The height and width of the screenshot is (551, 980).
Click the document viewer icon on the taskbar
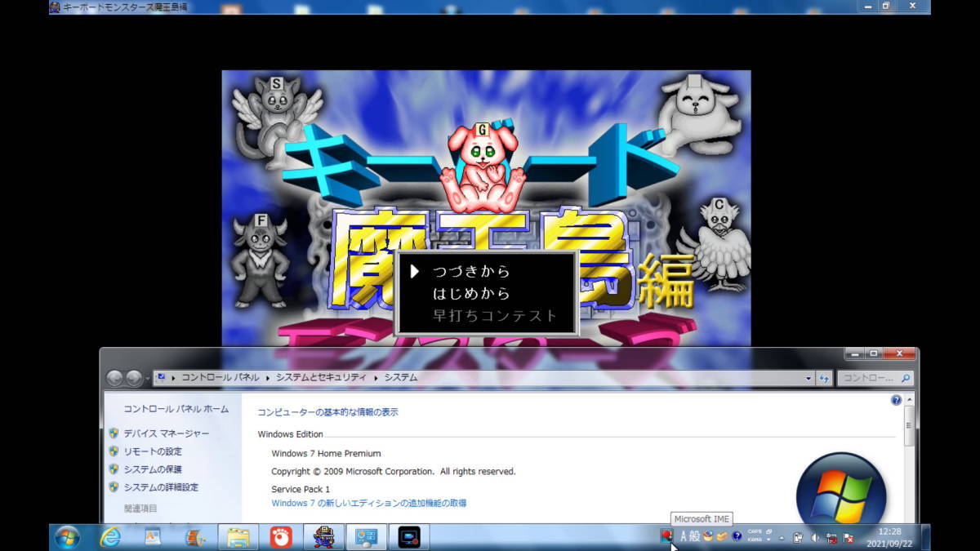point(153,537)
